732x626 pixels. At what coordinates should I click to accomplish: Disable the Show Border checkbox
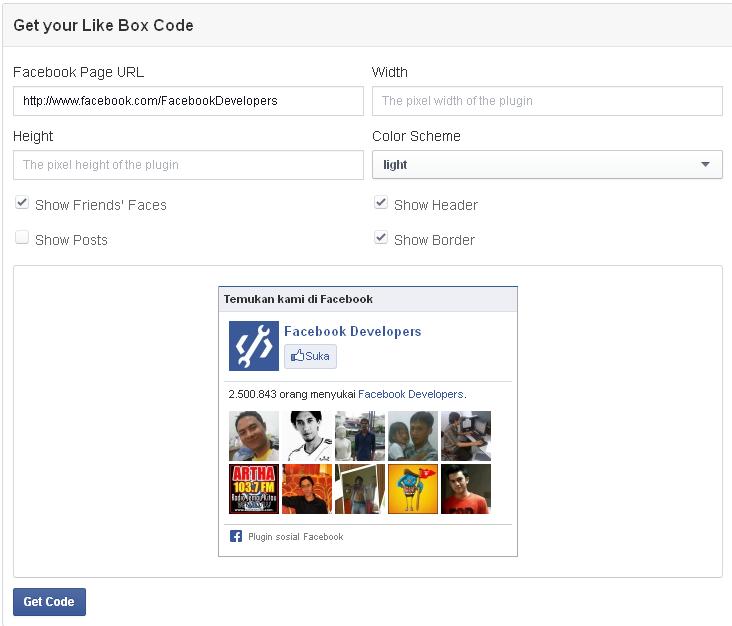[x=381, y=238]
